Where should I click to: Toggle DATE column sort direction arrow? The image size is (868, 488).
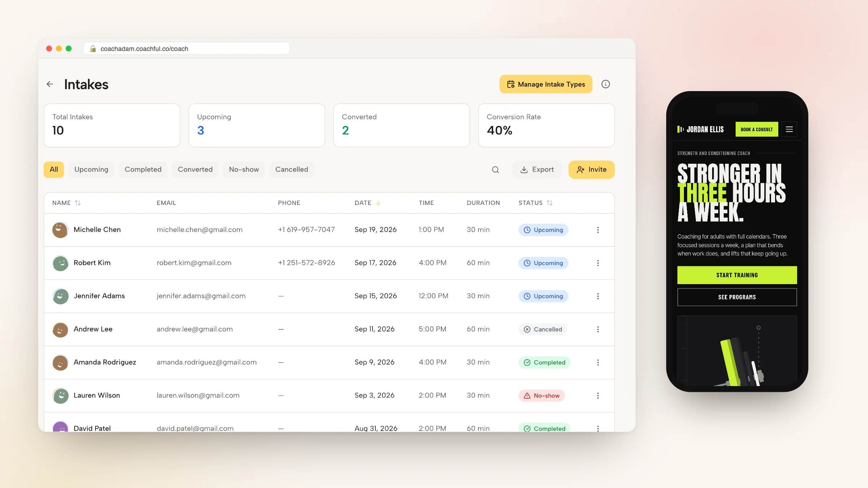coord(378,203)
